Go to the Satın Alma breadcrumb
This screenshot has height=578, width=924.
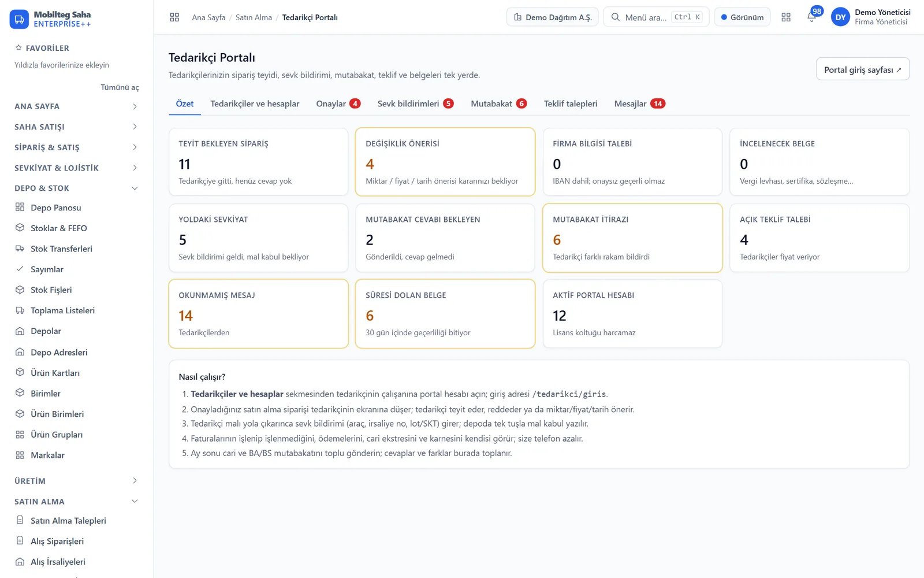(x=254, y=17)
